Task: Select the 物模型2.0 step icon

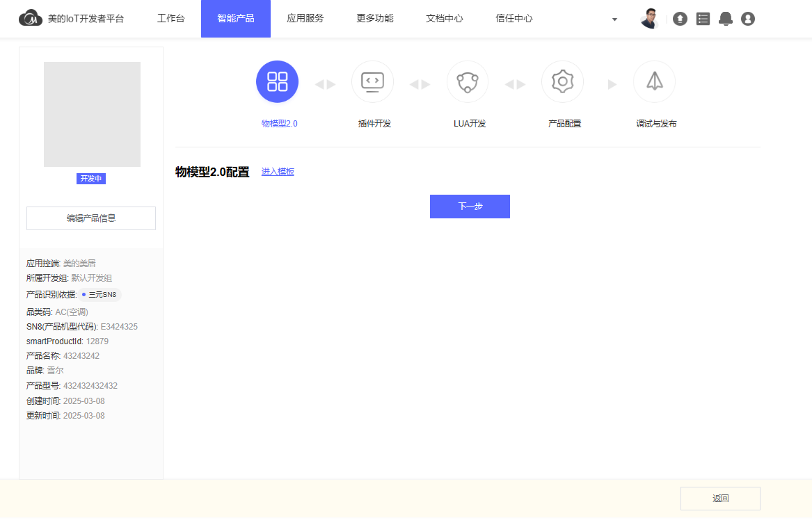Action: click(x=277, y=82)
